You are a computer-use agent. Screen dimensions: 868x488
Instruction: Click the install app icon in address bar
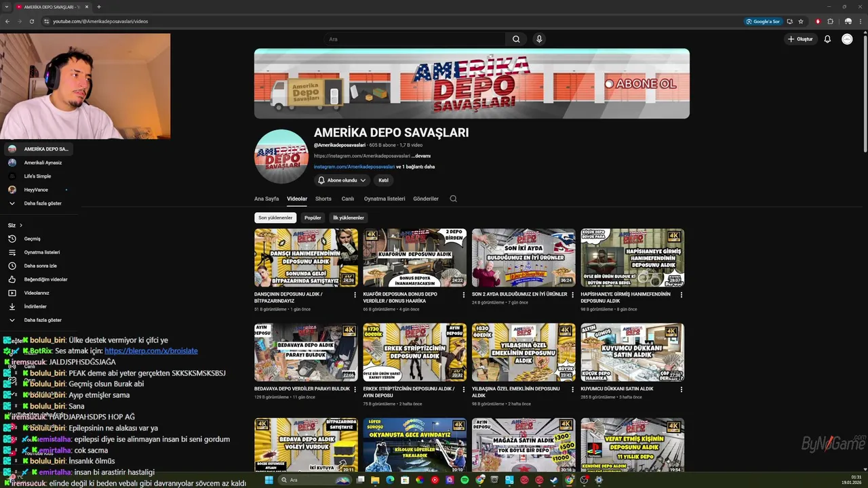point(791,21)
